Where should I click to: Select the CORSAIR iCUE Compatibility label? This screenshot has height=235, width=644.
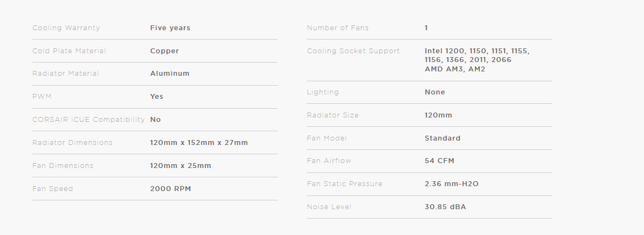pyautogui.click(x=89, y=120)
